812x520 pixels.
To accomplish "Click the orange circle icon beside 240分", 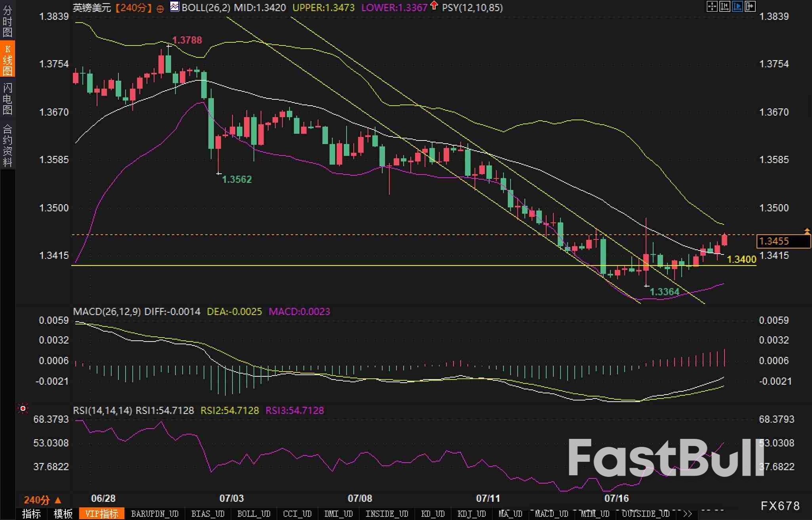I will (x=160, y=9).
